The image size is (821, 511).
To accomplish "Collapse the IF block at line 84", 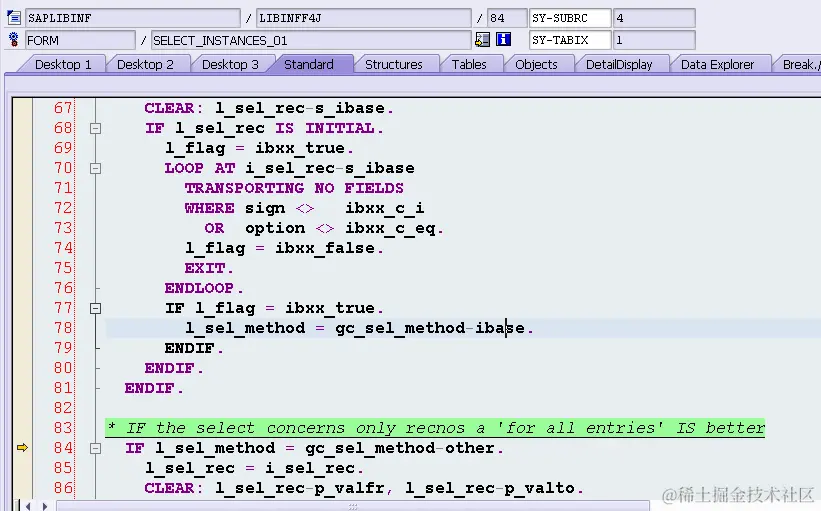I will 95,448.
